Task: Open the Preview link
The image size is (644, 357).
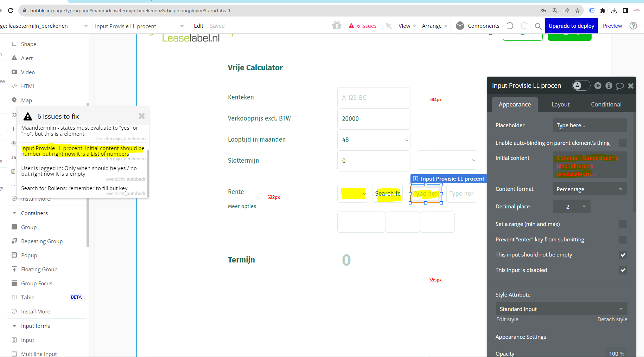Action: (612, 26)
